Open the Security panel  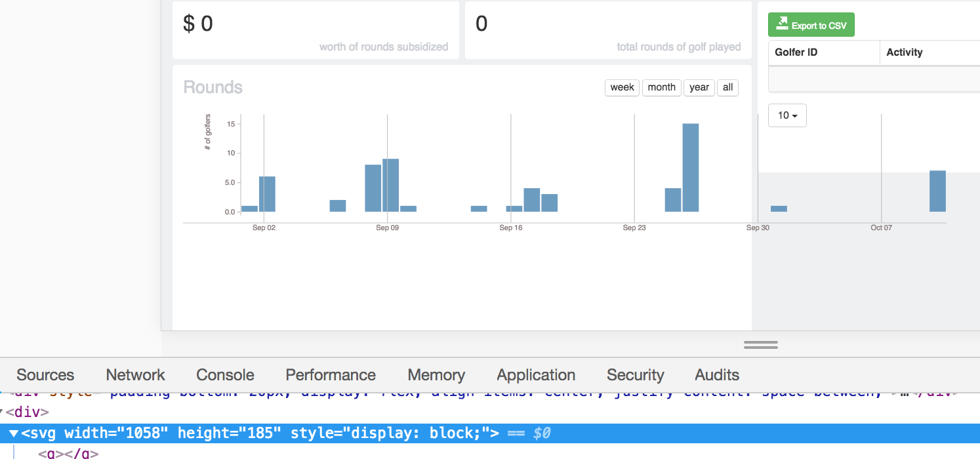pyautogui.click(x=635, y=374)
